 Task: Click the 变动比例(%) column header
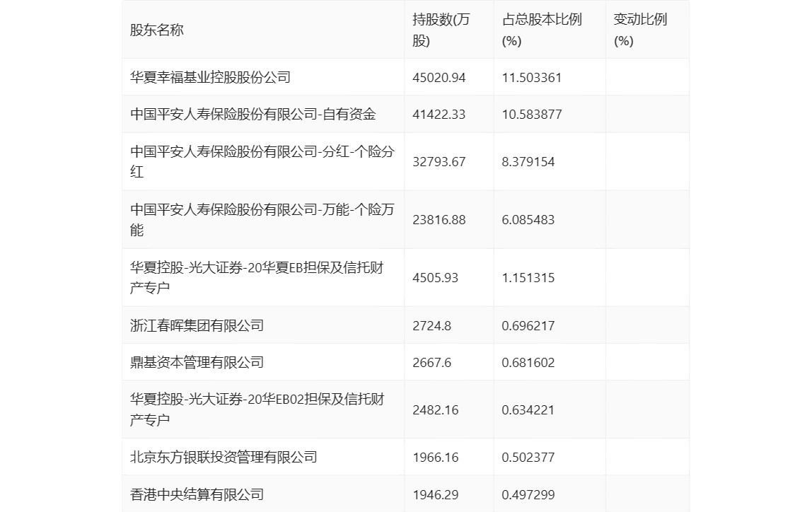click(x=640, y=30)
